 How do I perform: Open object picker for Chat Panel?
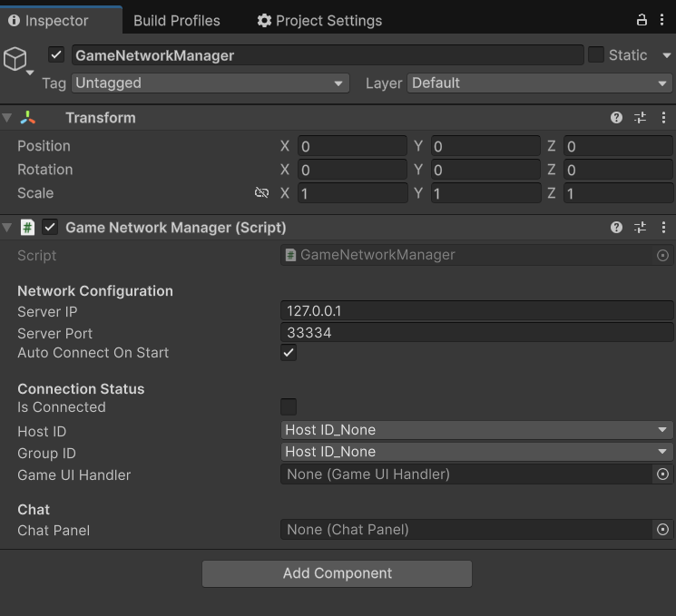[x=662, y=529]
